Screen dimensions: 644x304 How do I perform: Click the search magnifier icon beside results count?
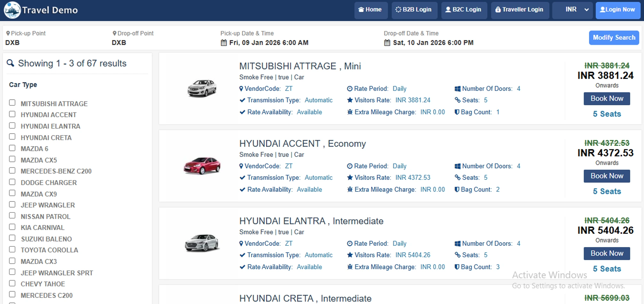11,63
